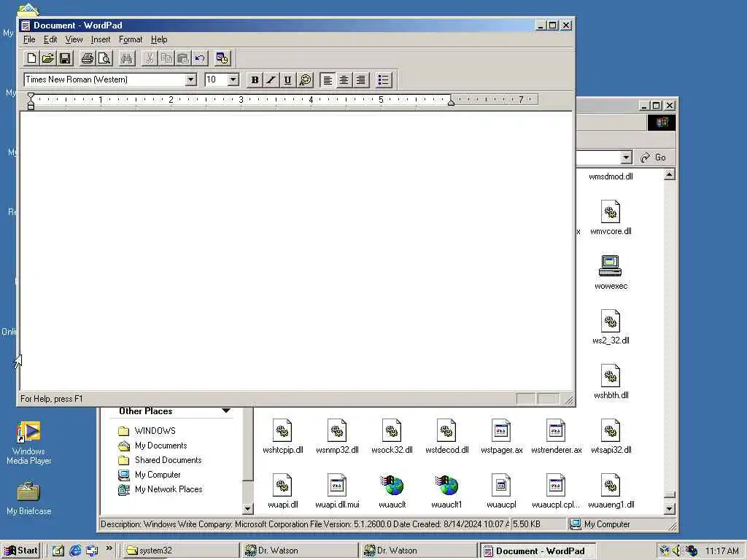Open the font name dropdown

190,79
